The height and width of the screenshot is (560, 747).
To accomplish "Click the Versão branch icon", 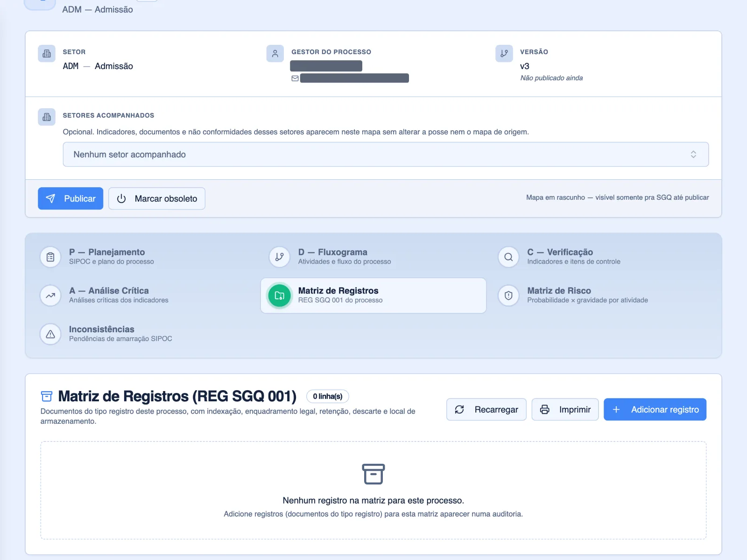I will pos(504,54).
